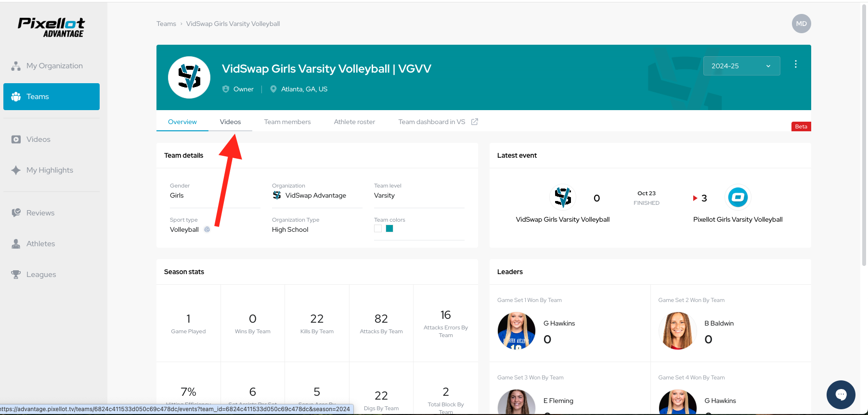
Task: Click Attacks Errors By Team stat
Action: pyautogui.click(x=446, y=323)
